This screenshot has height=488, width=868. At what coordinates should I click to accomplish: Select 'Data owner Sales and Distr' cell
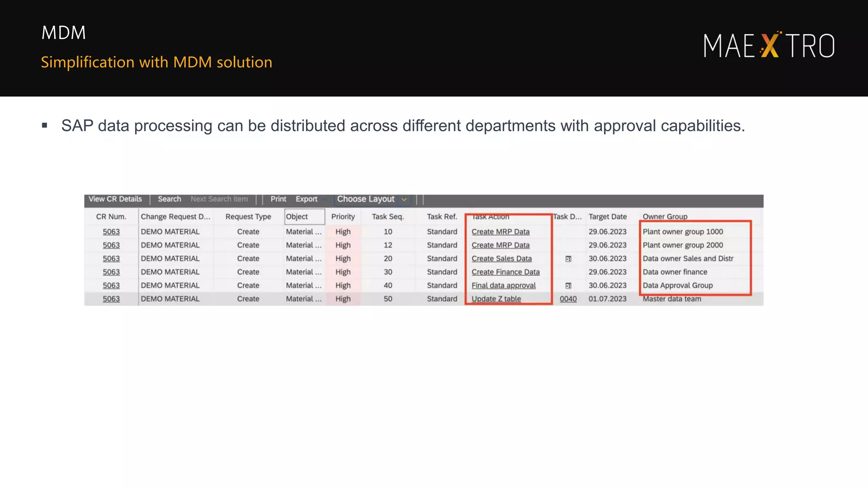688,258
